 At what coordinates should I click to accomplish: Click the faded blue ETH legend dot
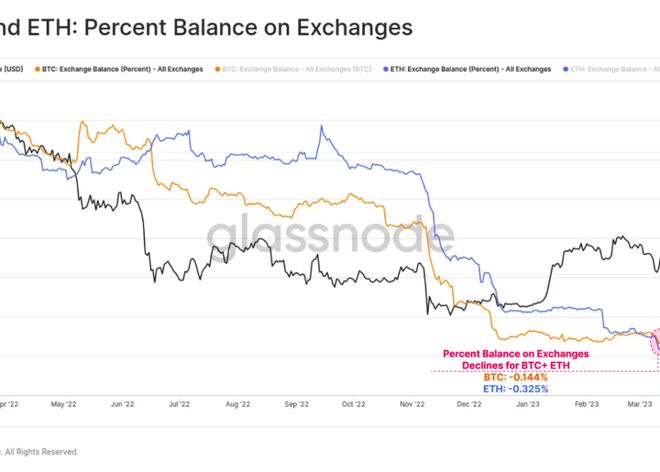click(567, 69)
